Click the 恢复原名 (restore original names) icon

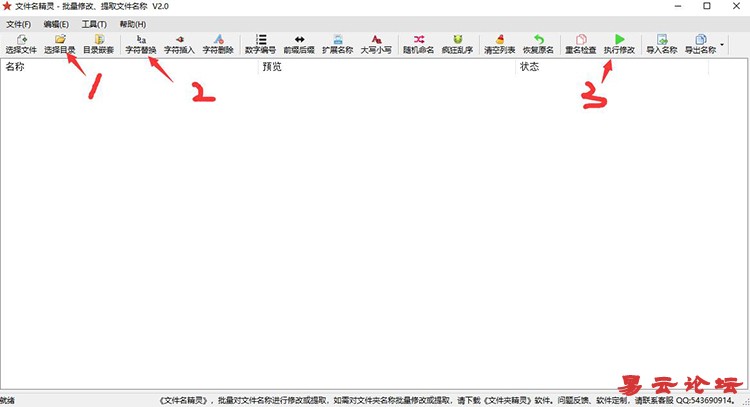(x=538, y=44)
